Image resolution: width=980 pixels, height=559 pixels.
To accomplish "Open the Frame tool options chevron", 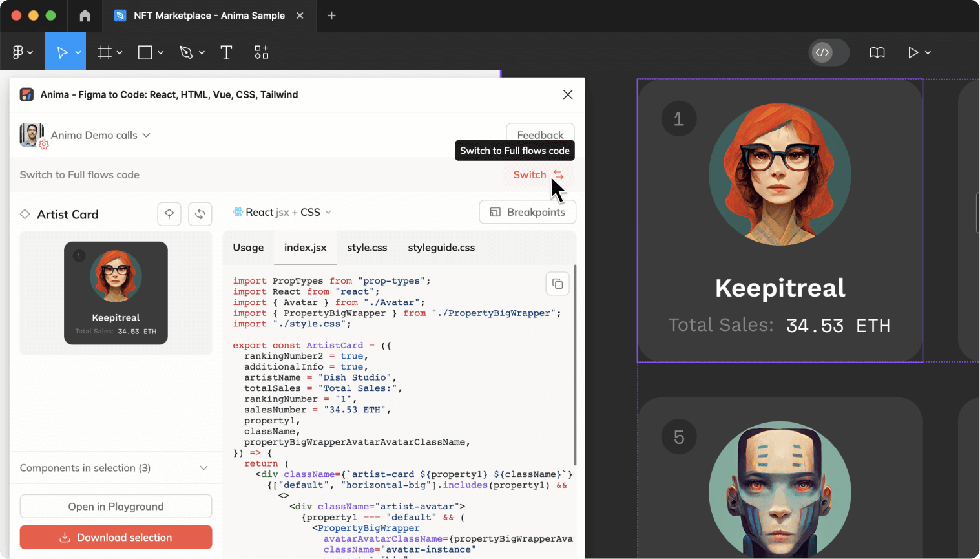I will pyautogui.click(x=120, y=52).
